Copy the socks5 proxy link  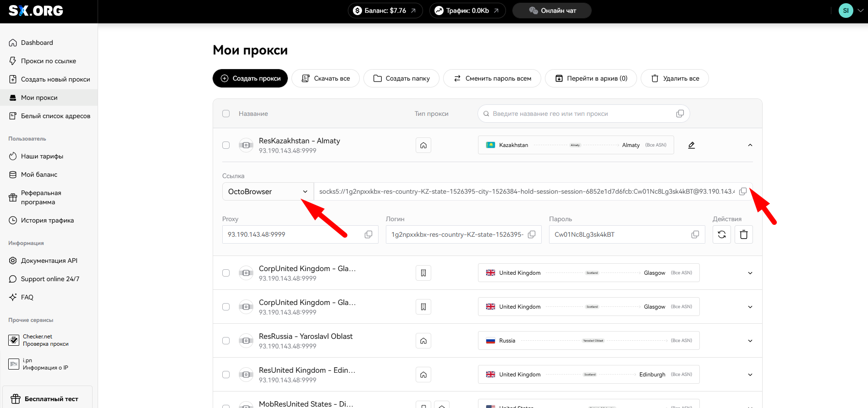coord(743,191)
